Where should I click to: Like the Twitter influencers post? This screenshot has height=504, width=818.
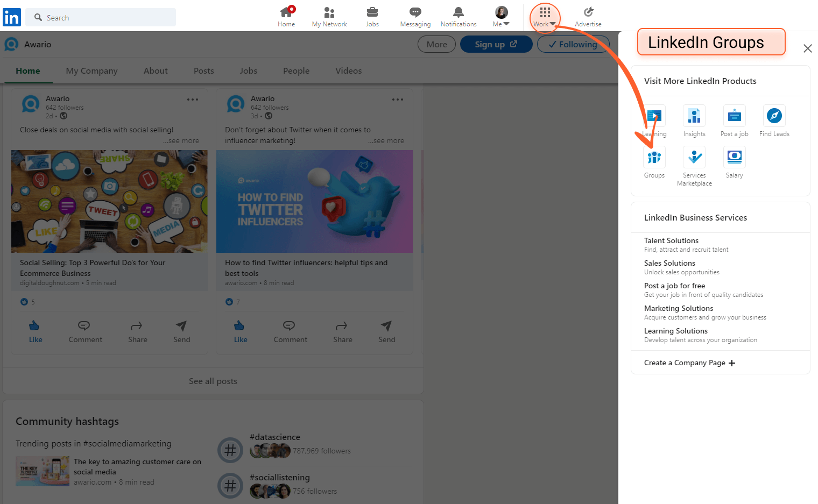point(240,332)
